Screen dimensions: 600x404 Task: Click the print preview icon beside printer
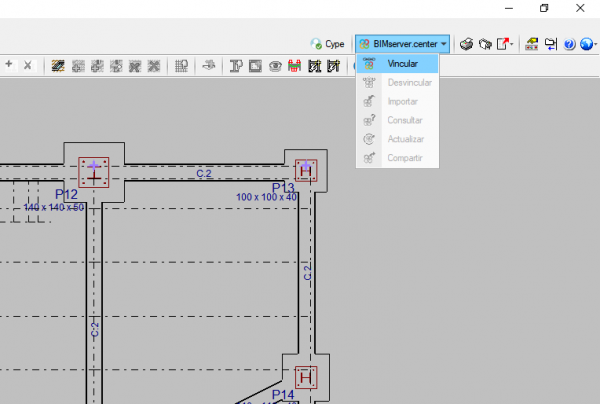click(x=485, y=44)
